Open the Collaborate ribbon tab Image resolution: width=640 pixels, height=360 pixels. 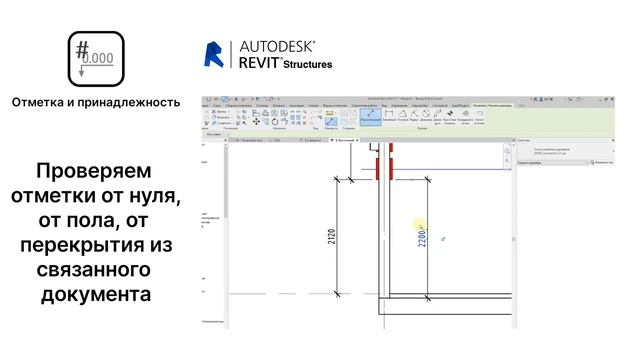click(x=364, y=106)
